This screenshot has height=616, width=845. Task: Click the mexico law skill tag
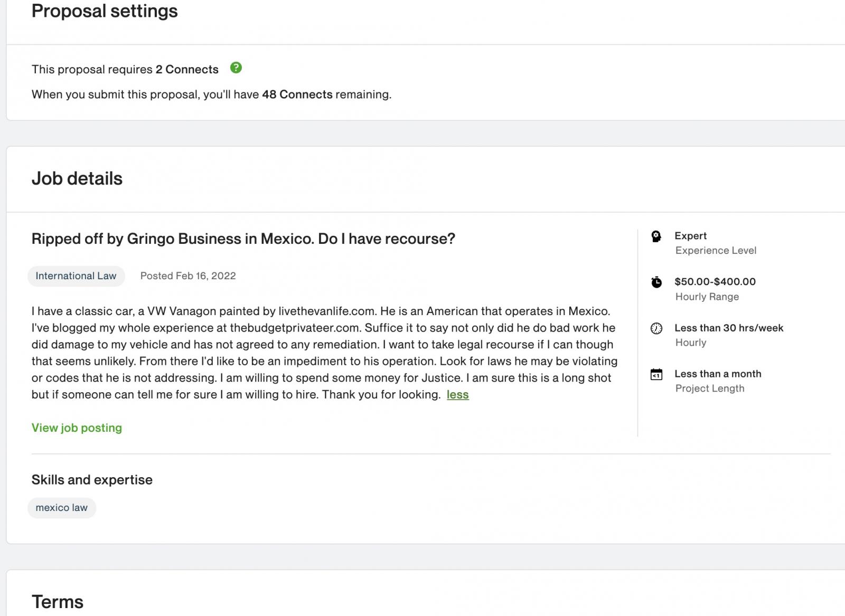(62, 508)
